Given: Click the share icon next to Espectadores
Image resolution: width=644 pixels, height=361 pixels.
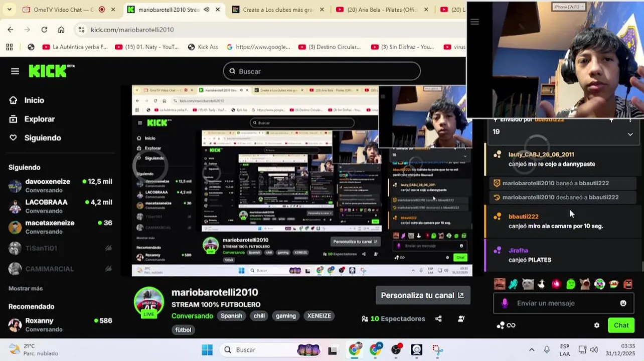Looking at the screenshot, I should pyautogui.click(x=438, y=318).
